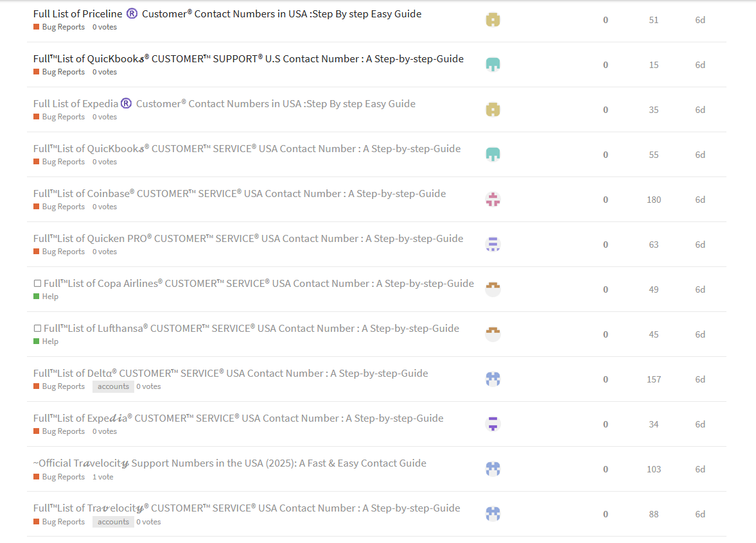Viewport: 756px width, 543px height.
Task: Open the Coinbase Customer Service topic title
Action: [x=240, y=194]
